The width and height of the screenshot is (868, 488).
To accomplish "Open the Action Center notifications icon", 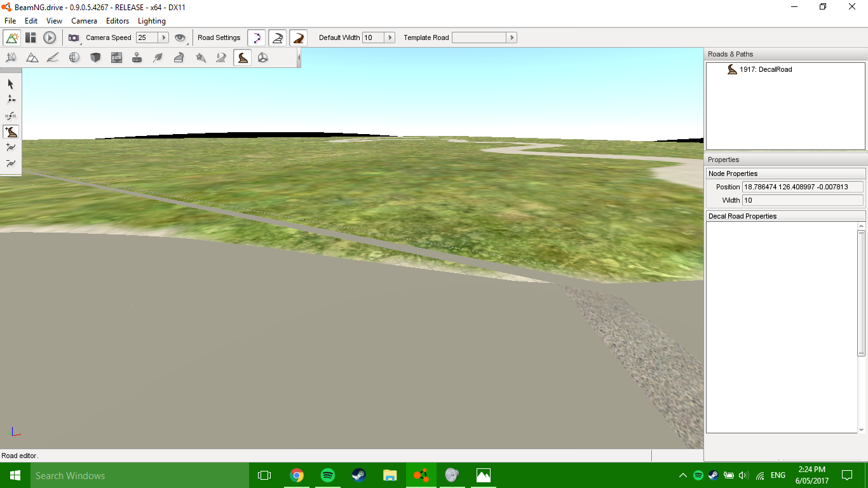I will [x=847, y=475].
